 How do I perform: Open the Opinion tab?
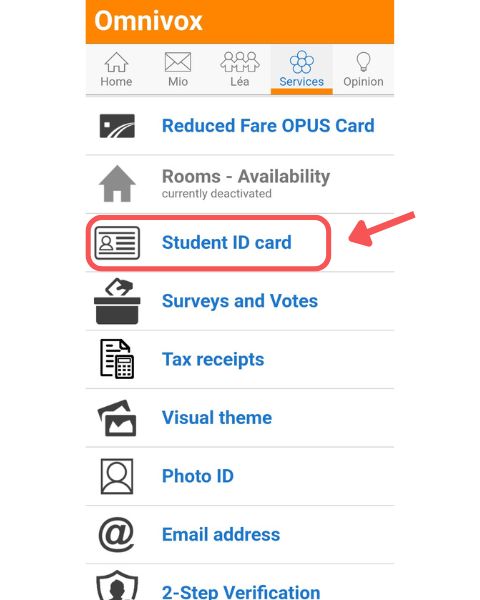[363, 69]
